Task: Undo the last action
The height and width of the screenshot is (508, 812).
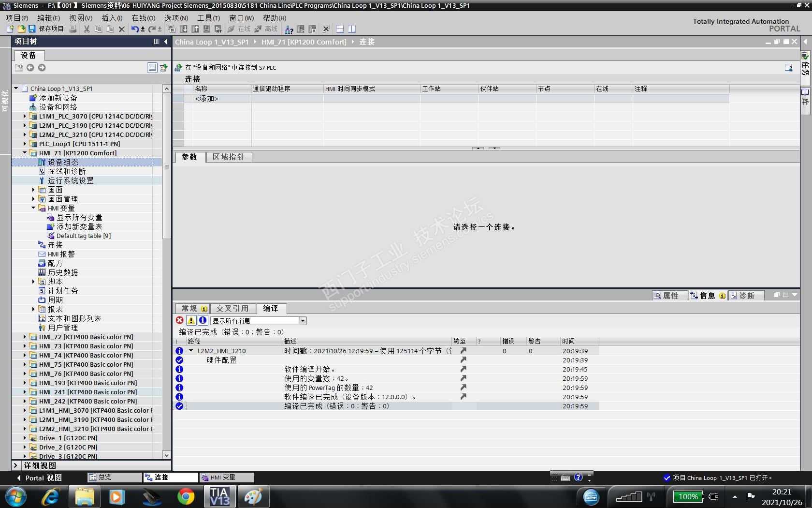Action: (135, 29)
